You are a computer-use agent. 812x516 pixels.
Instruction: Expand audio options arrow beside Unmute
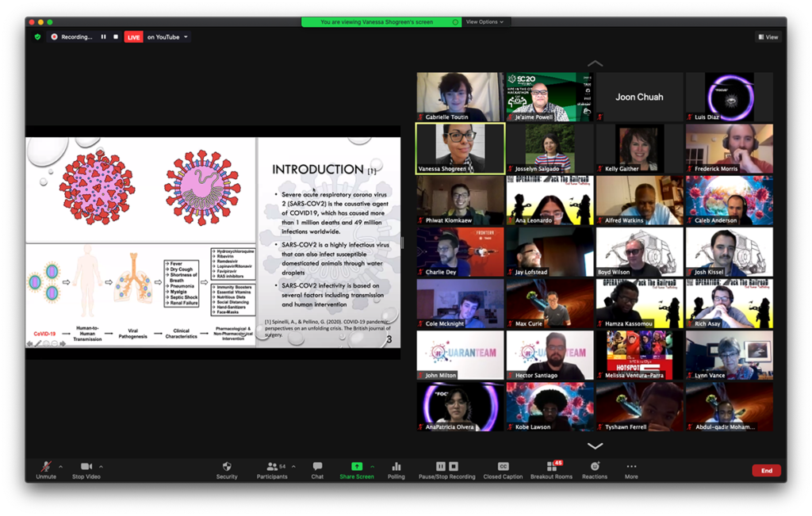tap(60, 466)
